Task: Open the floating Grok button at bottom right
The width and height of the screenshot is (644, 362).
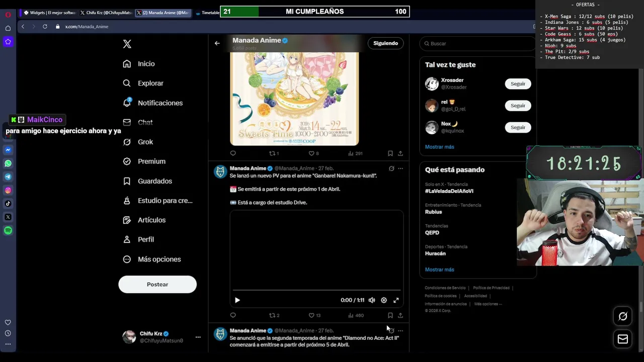Action: 623,316
